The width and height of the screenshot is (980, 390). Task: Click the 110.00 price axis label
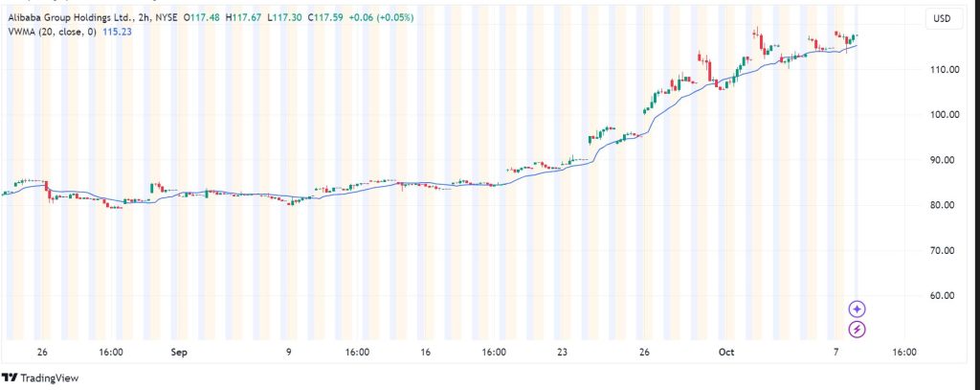pyautogui.click(x=944, y=70)
